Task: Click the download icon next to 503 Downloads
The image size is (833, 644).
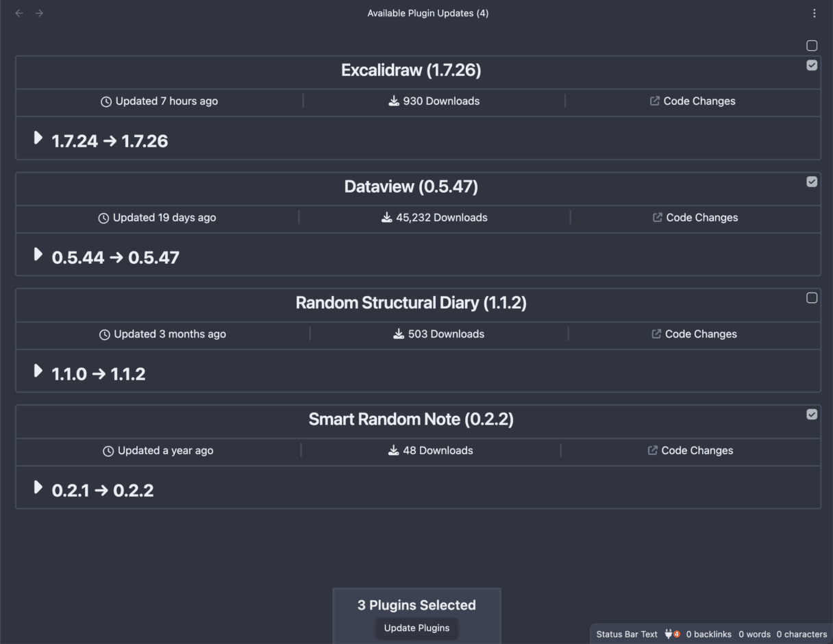Action: click(x=397, y=334)
